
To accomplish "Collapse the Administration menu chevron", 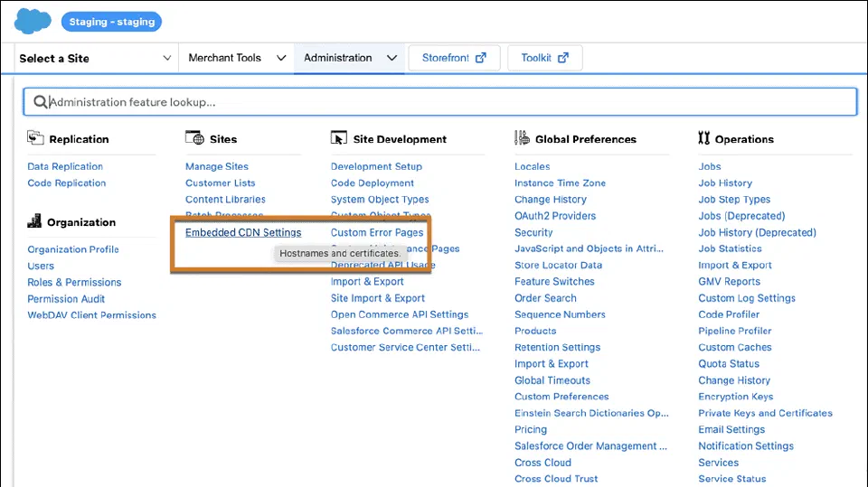I will pyautogui.click(x=392, y=58).
